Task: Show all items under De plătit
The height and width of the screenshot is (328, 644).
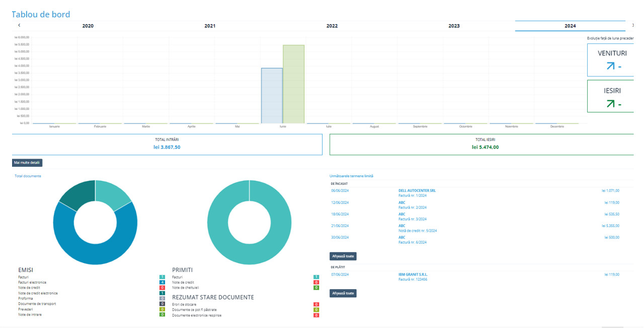Action: tap(343, 293)
